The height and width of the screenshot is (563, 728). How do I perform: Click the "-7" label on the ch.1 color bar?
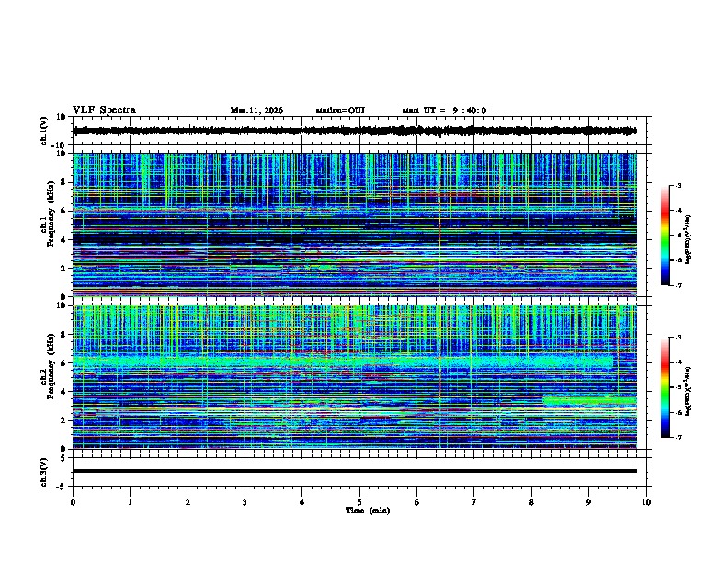678,285
